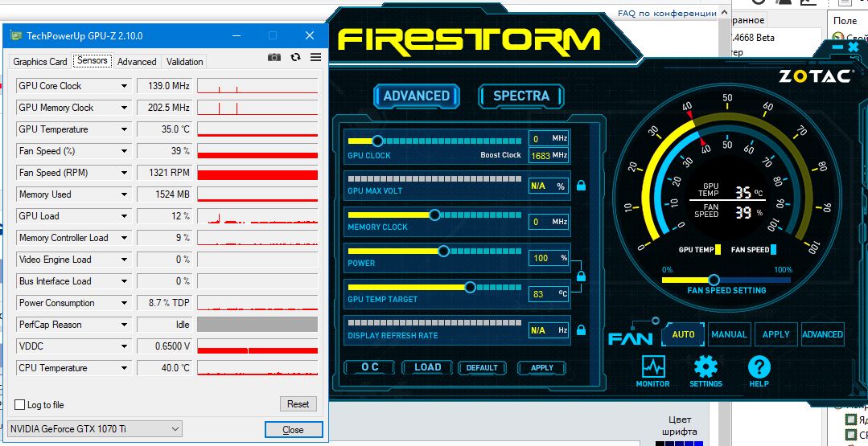Expand GPU Temperature sensor dropdown
868x446 pixels.
pyautogui.click(x=124, y=129)
